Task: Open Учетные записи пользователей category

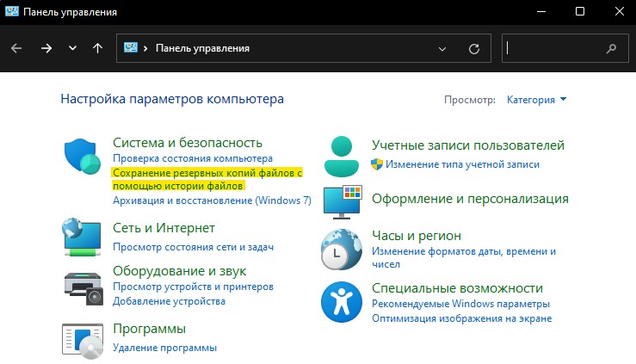Action: [468, 145]
